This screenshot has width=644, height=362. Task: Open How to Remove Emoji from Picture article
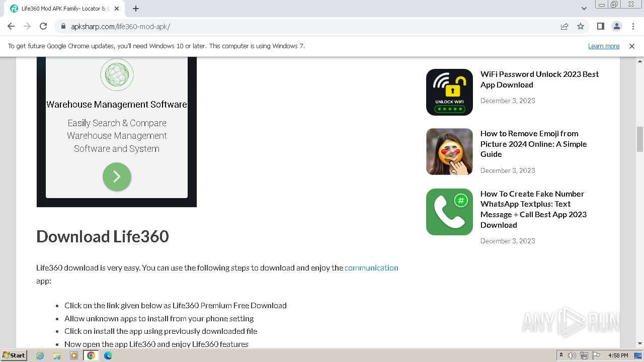pyautogui.click(x=533, y=144)
